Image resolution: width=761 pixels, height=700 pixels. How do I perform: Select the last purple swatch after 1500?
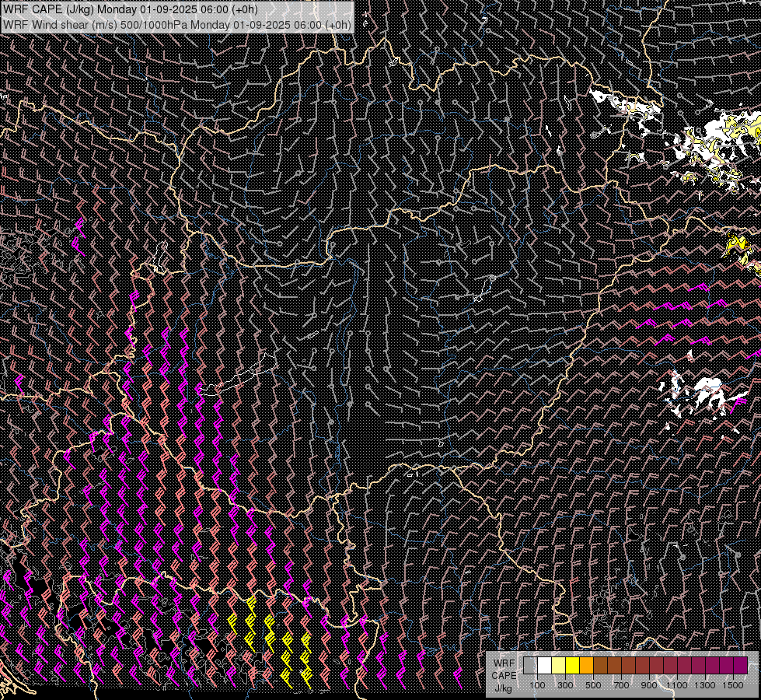[x=740, y=665]
